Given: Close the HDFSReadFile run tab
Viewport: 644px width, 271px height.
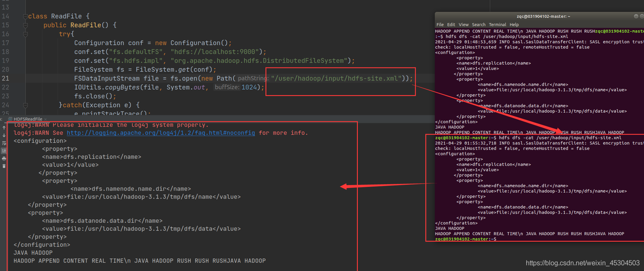Looking at the screenshot, I should [45, 119].
